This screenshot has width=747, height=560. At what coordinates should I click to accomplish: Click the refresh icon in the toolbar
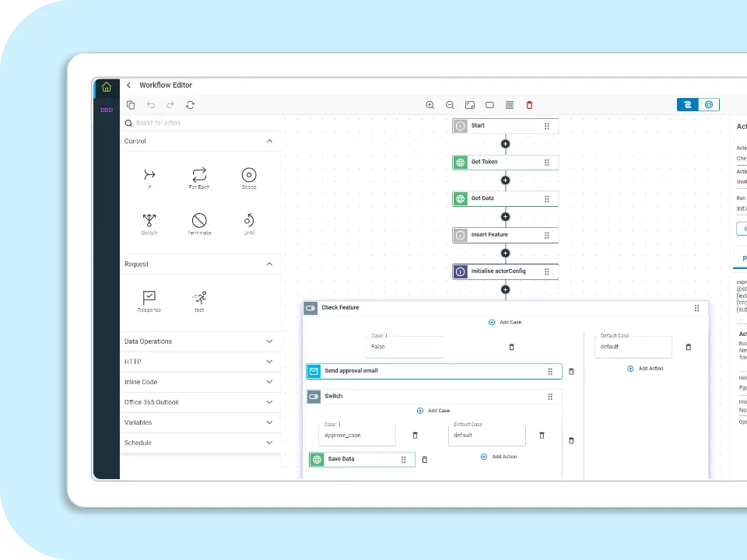(190, 105)
